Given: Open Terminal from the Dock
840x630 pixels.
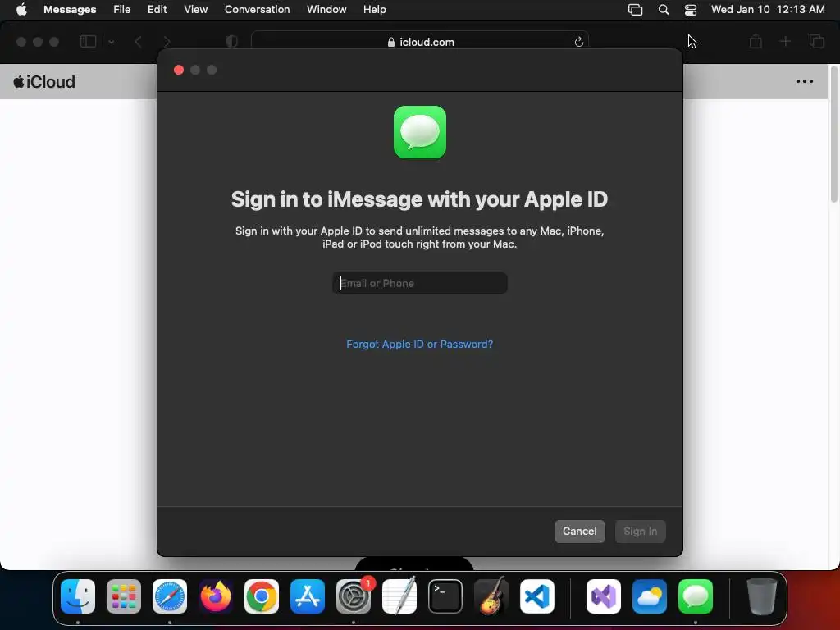Looking at the screenshot, I should [445, 596].
